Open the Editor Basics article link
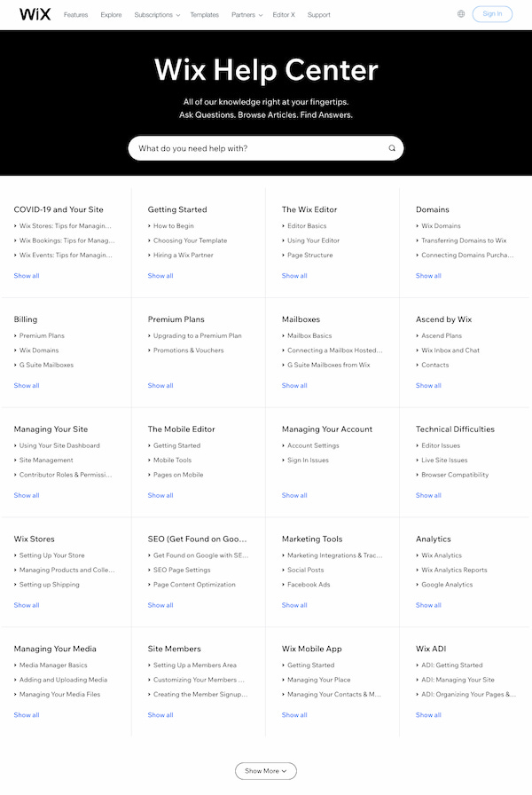 pyautogui.click(x=307, y=226)
